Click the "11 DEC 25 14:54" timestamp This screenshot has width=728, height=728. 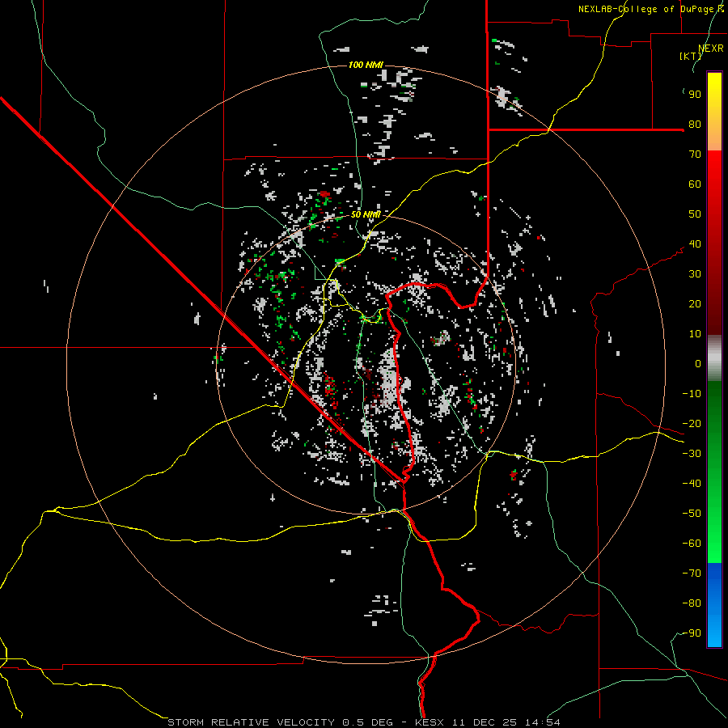(x=505, y=722)
